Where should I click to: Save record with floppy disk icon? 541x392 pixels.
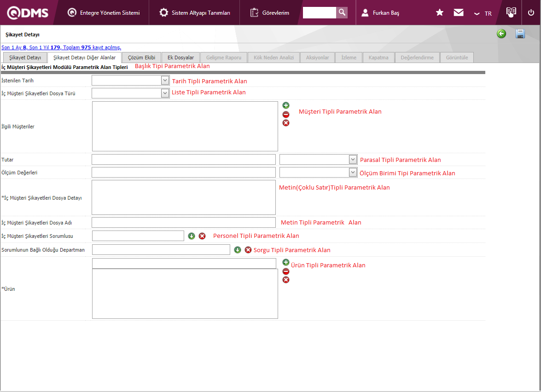click(x=520, y=34)
